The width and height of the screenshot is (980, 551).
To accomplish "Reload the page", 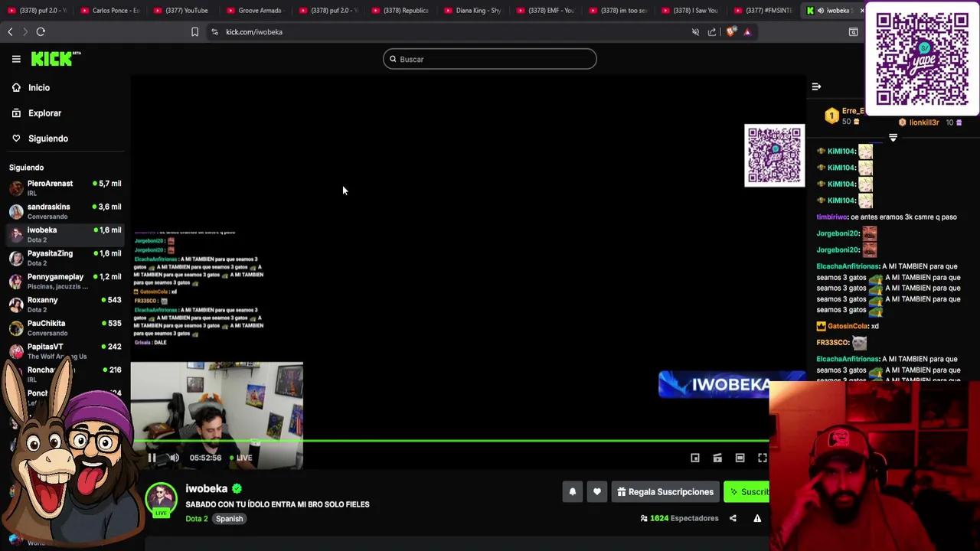I will [x=41, y=32].
